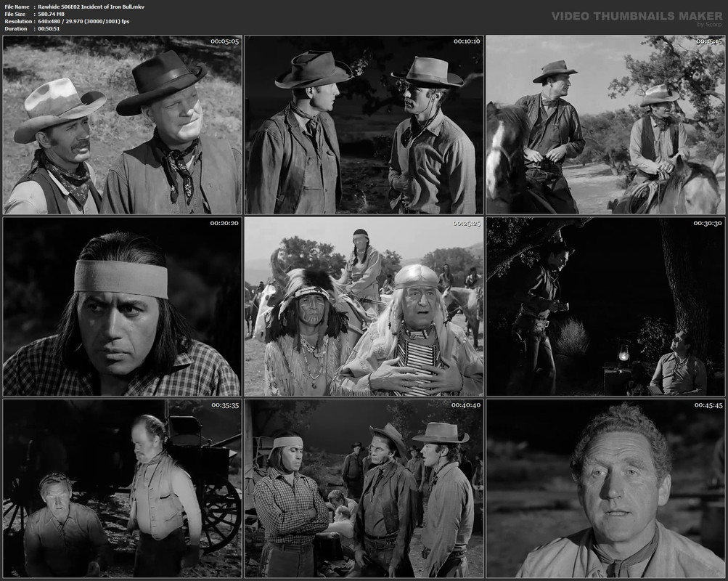The width and height of the screenshot is (728, 581).
Task: Click the 'File Name' header label
Action: coord(17,7)
